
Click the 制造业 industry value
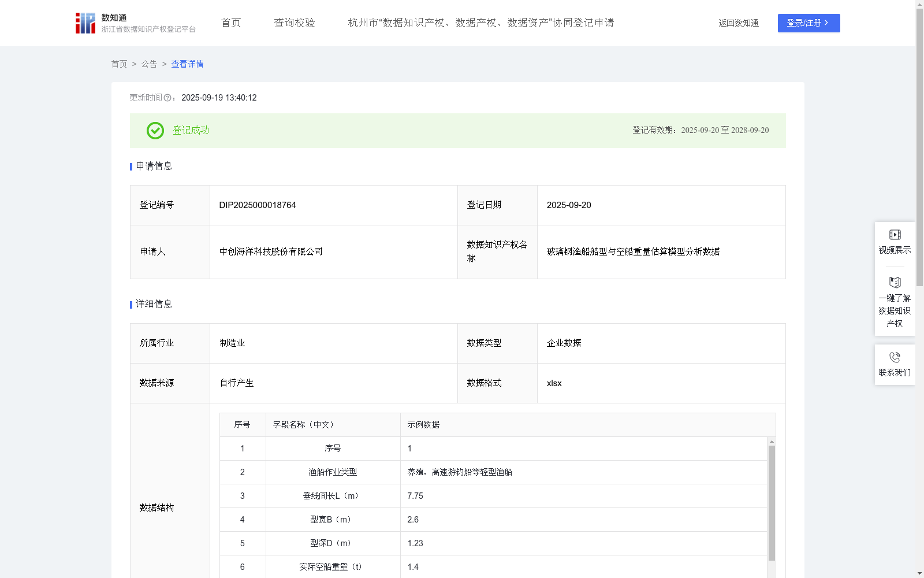232,343
